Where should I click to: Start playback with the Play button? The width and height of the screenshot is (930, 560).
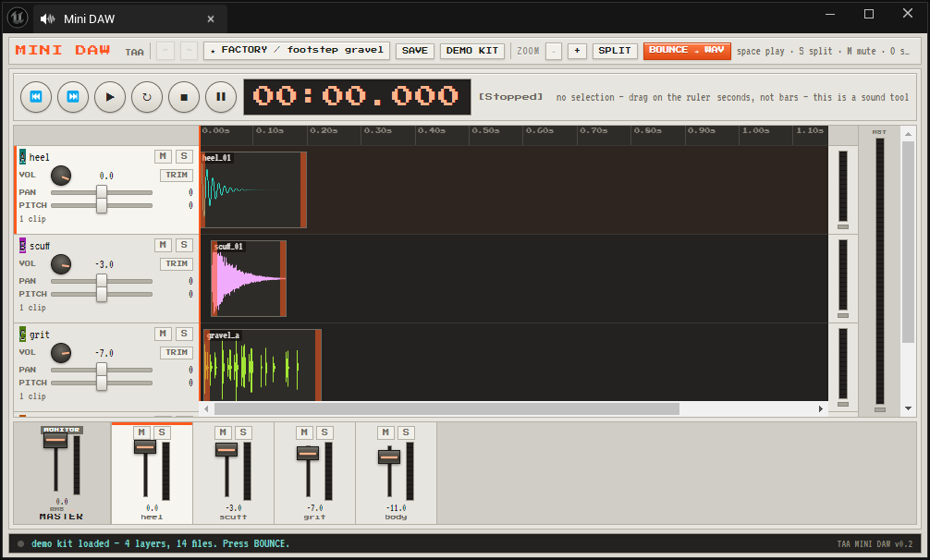[110, 97]
